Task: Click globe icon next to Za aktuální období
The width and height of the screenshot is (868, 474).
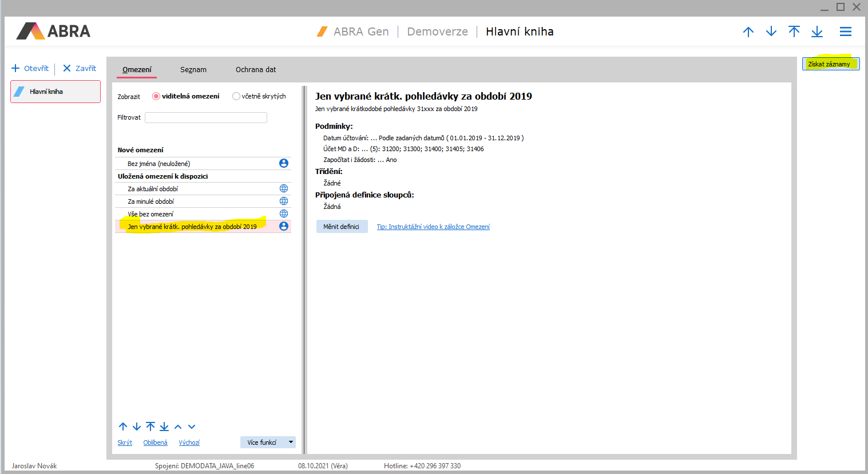Action: pyautogui.click(x=283, y=188)
